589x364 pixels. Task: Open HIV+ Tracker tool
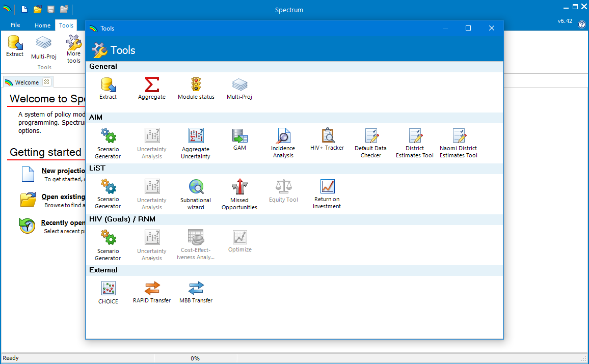click(x=327, y=139)
